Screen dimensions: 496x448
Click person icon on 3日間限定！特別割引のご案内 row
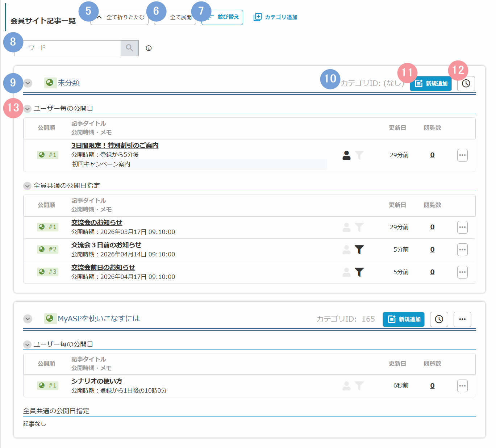346,155
